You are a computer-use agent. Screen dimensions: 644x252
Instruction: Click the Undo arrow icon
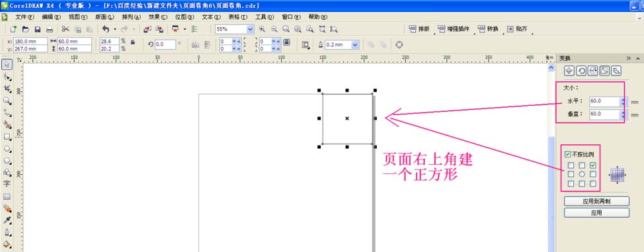coord(106,29)
